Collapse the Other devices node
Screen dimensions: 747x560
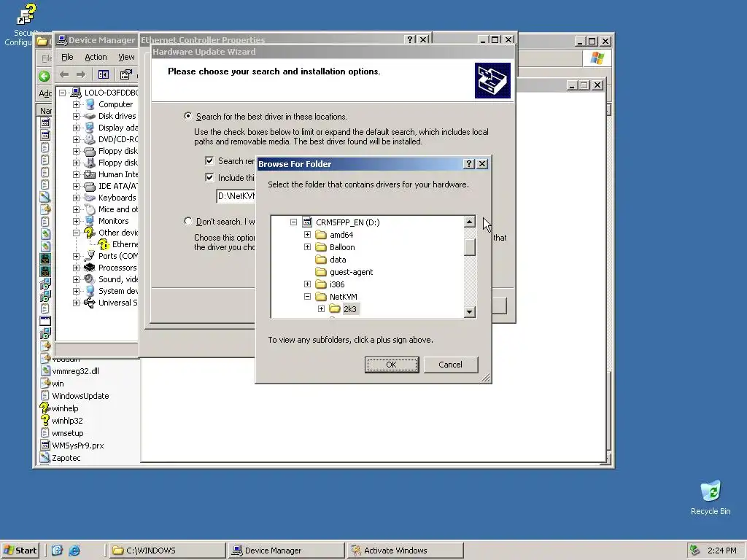pyautogui.click(x=76, y=233)
